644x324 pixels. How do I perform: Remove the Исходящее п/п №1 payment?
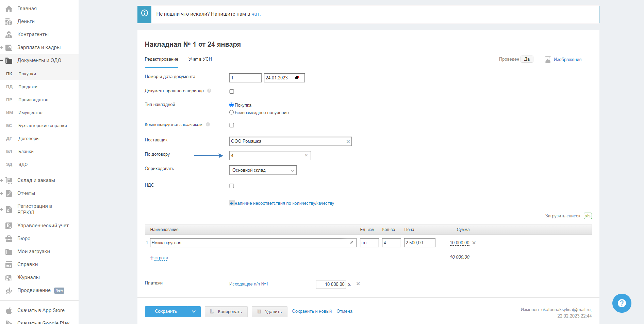click(358, 284)
